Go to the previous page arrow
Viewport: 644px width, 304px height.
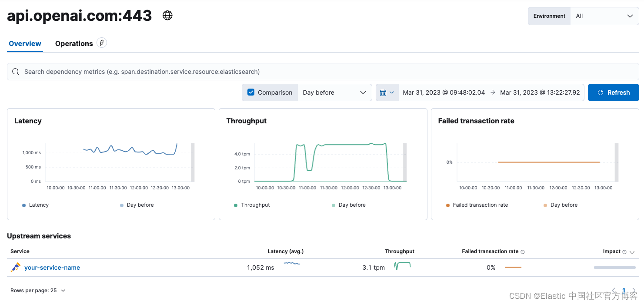click(x=614, y=291)
